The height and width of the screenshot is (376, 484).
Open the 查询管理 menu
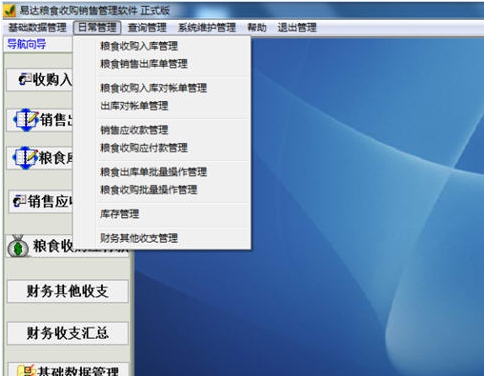(x=147, y=27)
